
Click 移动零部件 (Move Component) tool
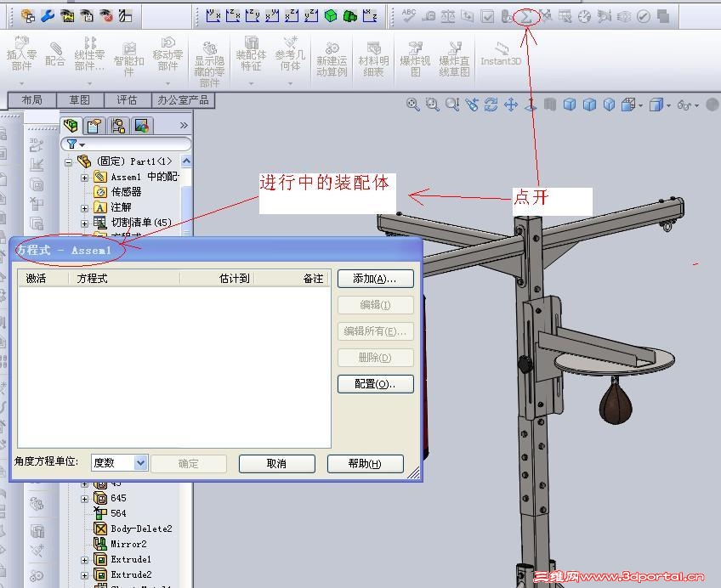[167, 54]
